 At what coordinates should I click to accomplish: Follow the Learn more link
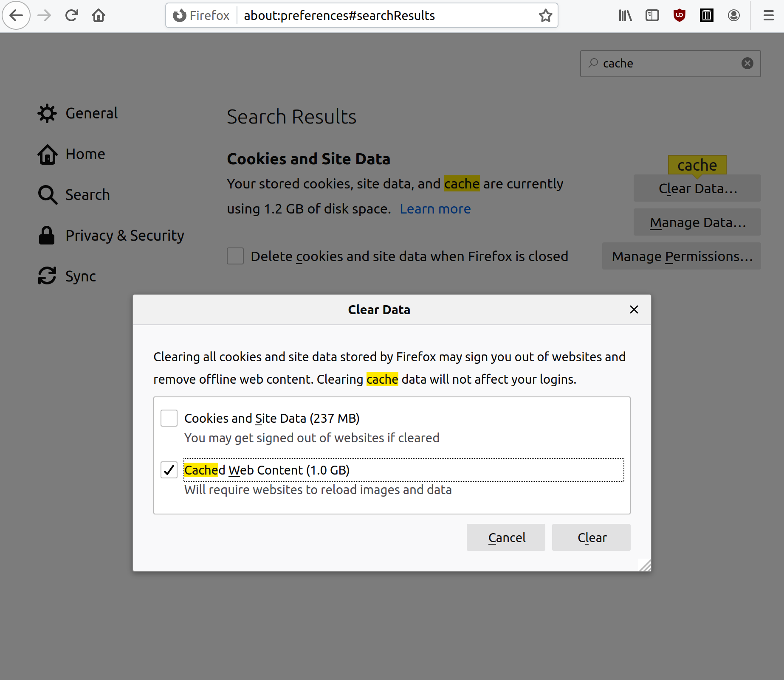click(435, 209)
